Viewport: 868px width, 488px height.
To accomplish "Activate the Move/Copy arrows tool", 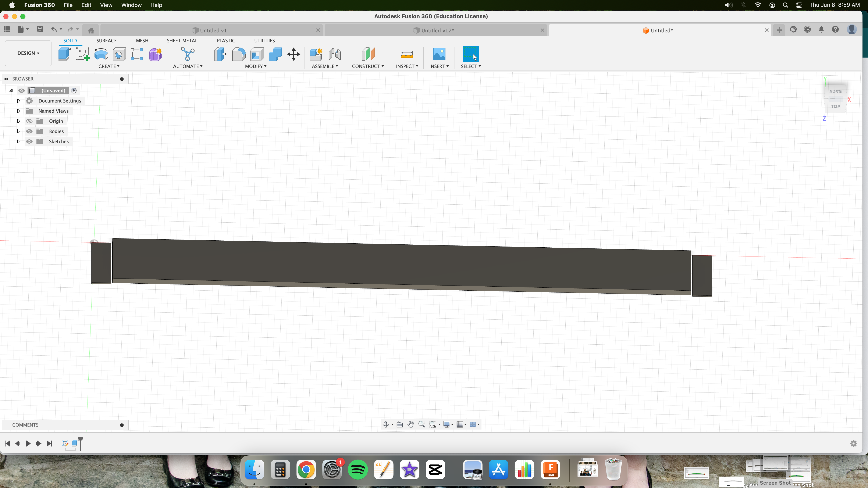I will (294, 54).
